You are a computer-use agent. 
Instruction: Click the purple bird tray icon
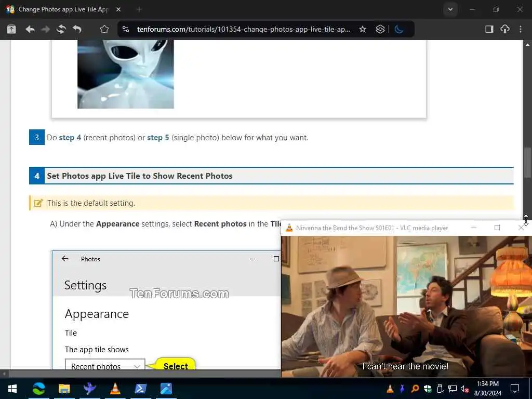(x=403, y=389)
